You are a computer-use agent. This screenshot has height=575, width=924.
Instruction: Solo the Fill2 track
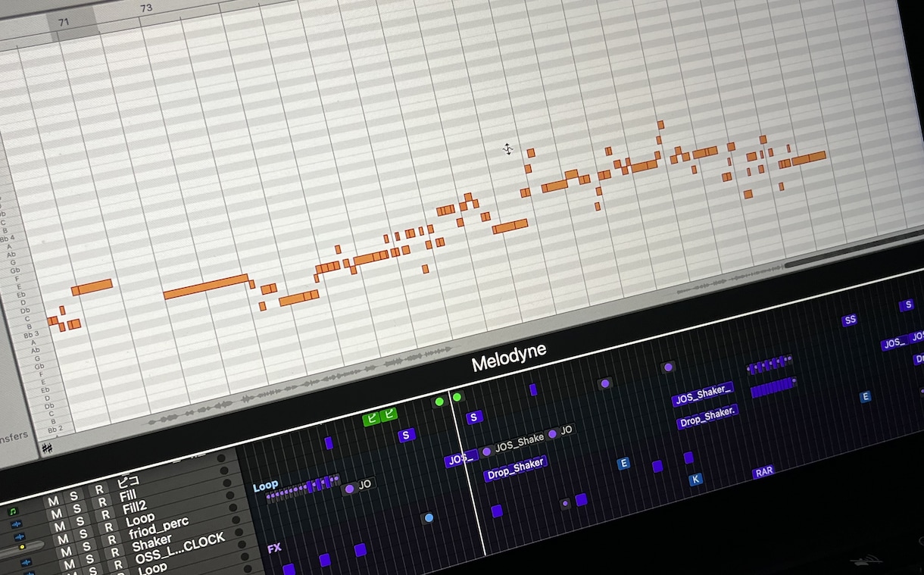[x=80, y=520]
